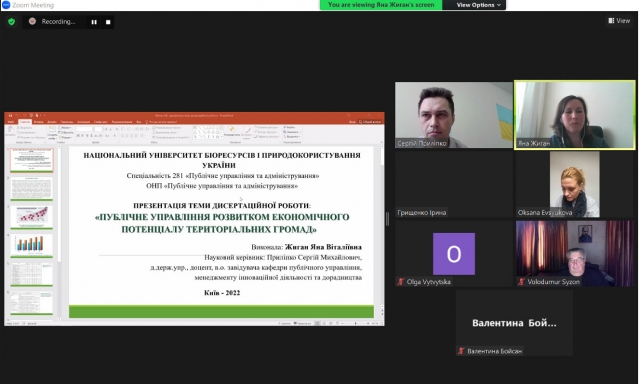The height and width of the screenshot is (384, 640).
Task: Click the green 'You are viewing' screen banner
Action: 381,5
